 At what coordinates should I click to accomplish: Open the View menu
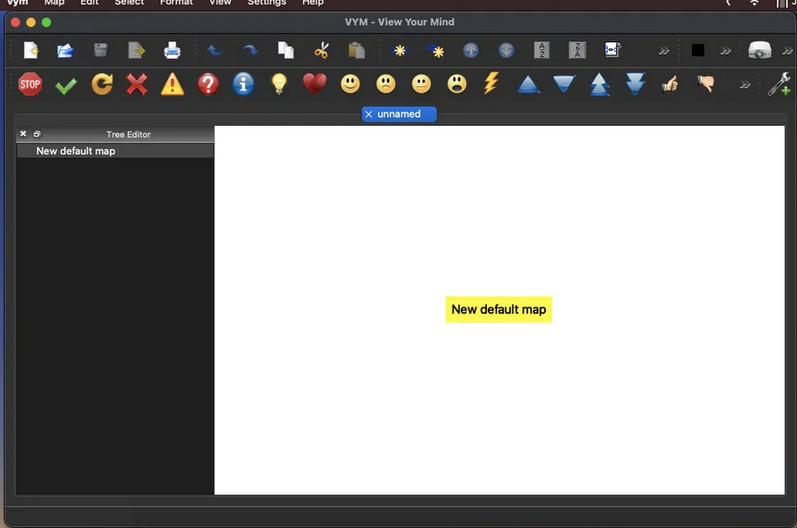[220, 3]
